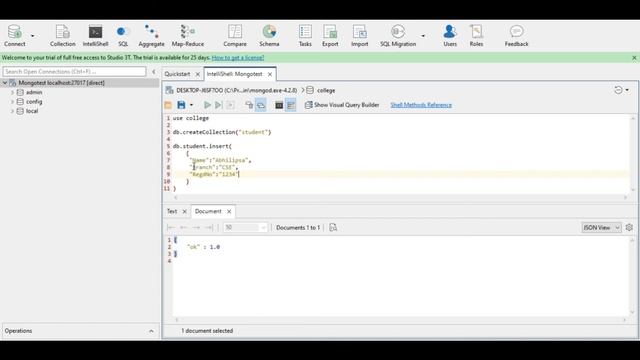The width and height of the screenshot is (640, 360).
Task: Open the query history button
Action: [618, 90]
